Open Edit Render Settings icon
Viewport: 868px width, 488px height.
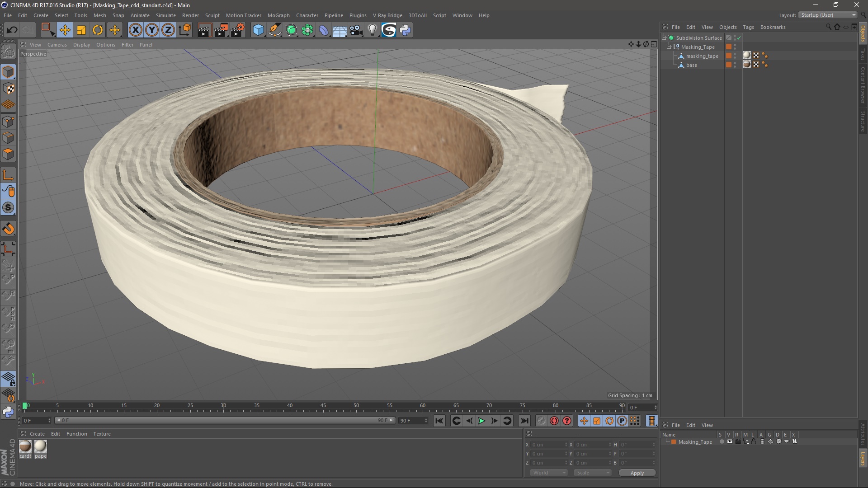(x=237, y=30)
